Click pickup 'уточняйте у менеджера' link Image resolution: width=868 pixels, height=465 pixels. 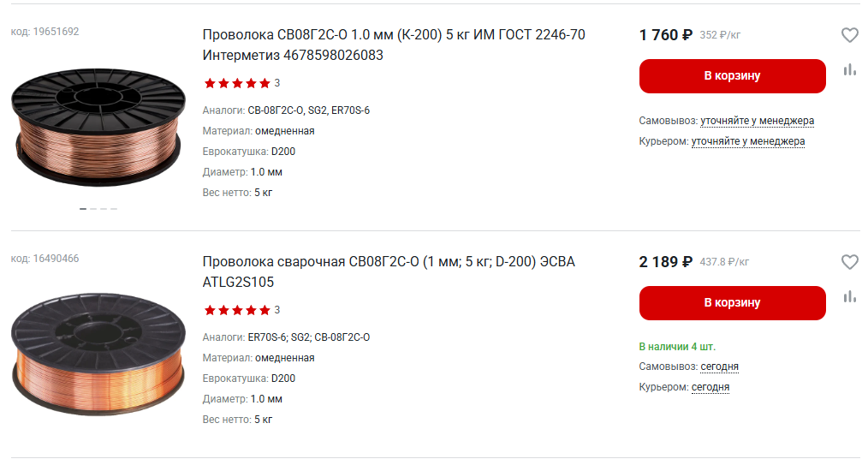757,121
